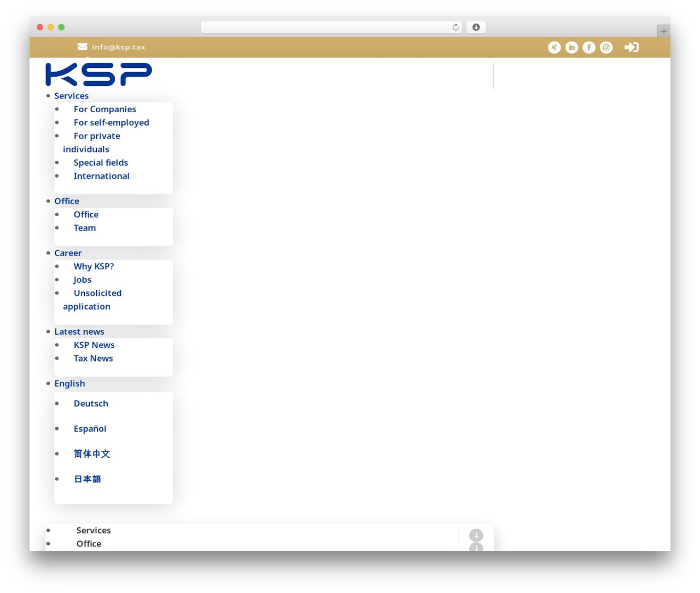Open the Xing social profile icon
The width and height of the screenshot is (700, 593).
tap(554, 48)
